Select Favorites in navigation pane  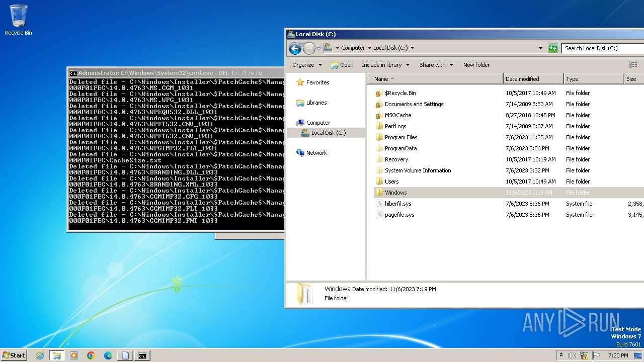(312, 82)
